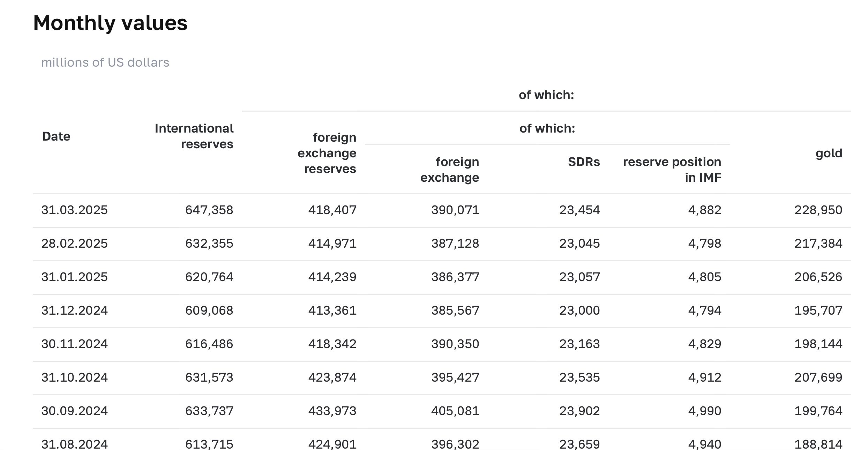Click gold value 188,814
This screenshot has height=450, width=868.
[818, 444]
